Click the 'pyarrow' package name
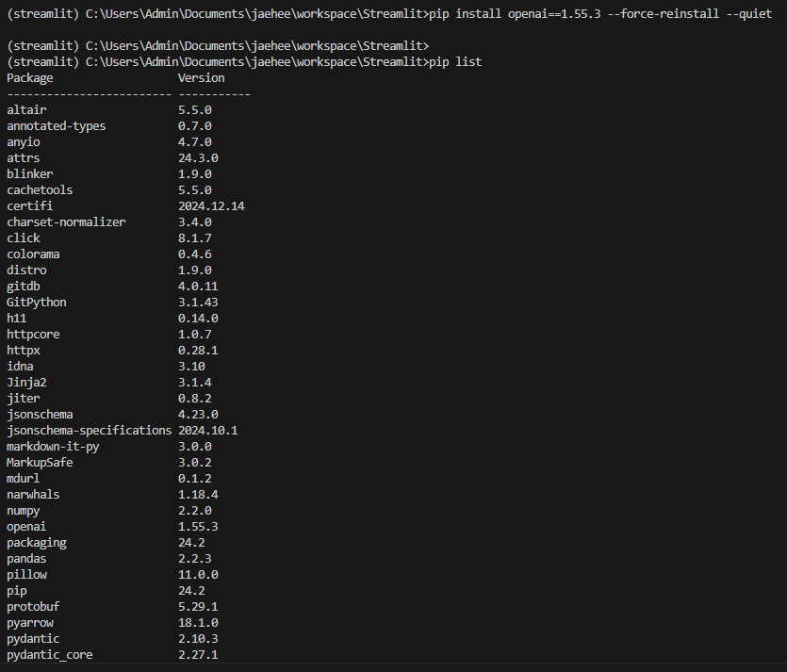This screenshot has height=672, width=787. click(29, 624)
